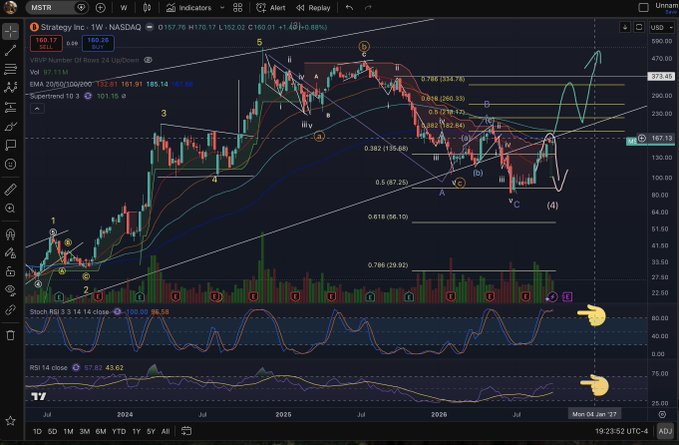
Task: Click the EMA 20/50/100/200 legend
Action: (x=61, y=84)
